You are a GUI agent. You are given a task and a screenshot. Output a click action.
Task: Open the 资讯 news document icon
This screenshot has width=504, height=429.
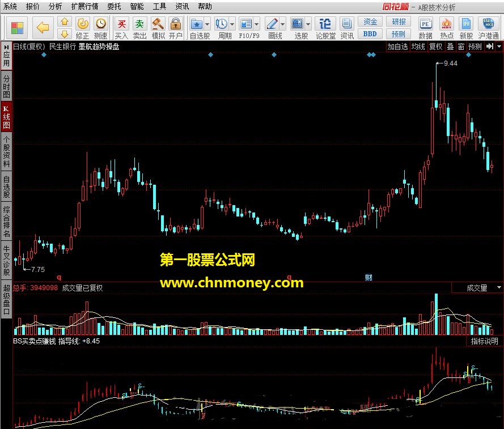click(347, 28)
